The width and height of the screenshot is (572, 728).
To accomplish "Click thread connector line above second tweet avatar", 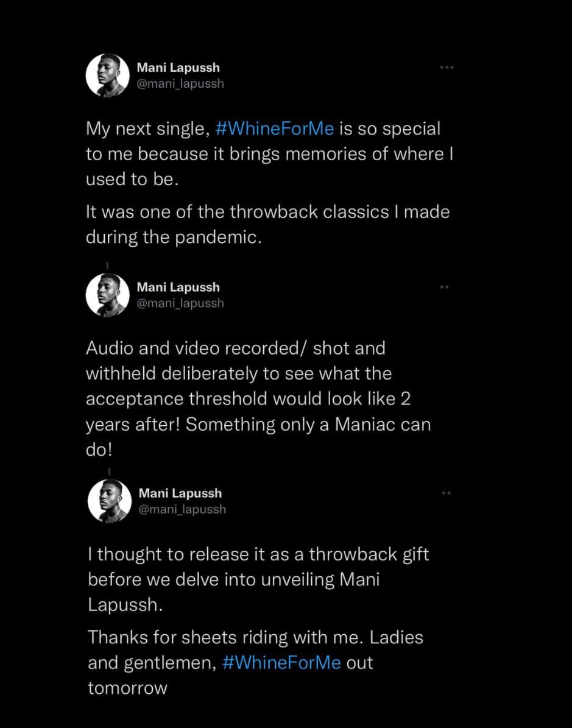I will (108, 266).
